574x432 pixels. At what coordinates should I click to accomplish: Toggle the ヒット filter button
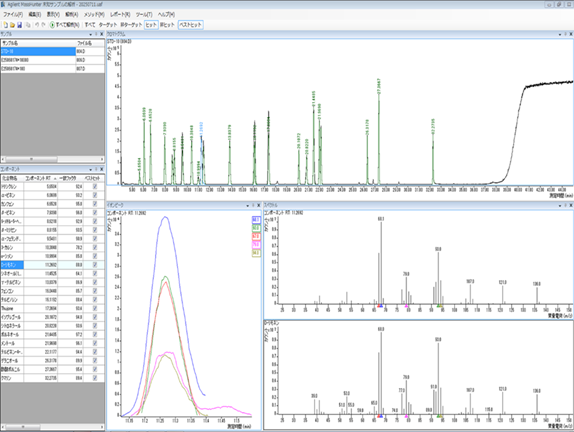151,25
